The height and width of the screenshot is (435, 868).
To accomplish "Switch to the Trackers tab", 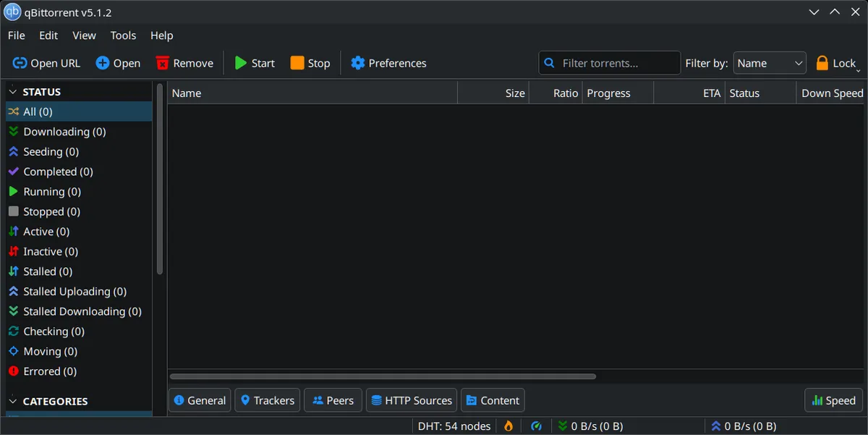I will point(268,400).
